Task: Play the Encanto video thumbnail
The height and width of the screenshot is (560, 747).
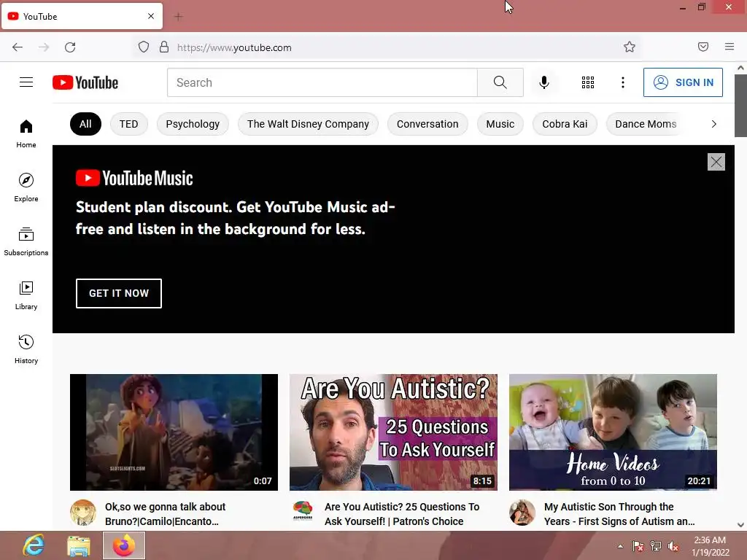Action: 174,432
